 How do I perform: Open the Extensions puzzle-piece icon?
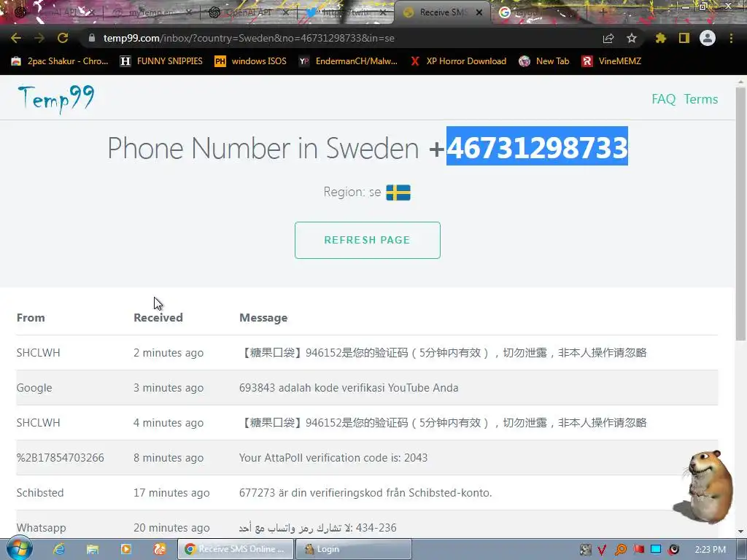(661, 38)
